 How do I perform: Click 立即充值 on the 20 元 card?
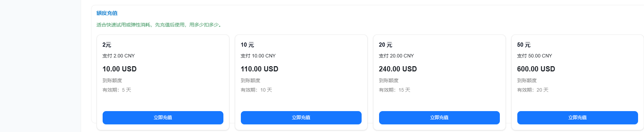pyautogui.click(x=439, y=118)
